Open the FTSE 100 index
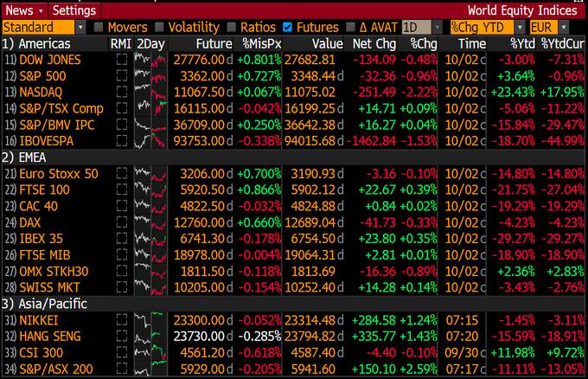This screenshot has width=588, height=379. click(x=44, y=189)
